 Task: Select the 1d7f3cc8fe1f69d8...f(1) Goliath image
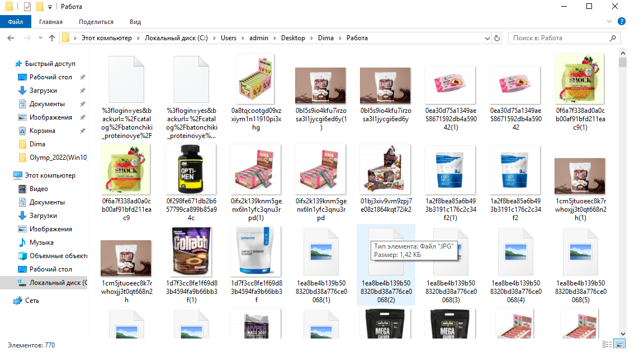click(x=191, y=251)
